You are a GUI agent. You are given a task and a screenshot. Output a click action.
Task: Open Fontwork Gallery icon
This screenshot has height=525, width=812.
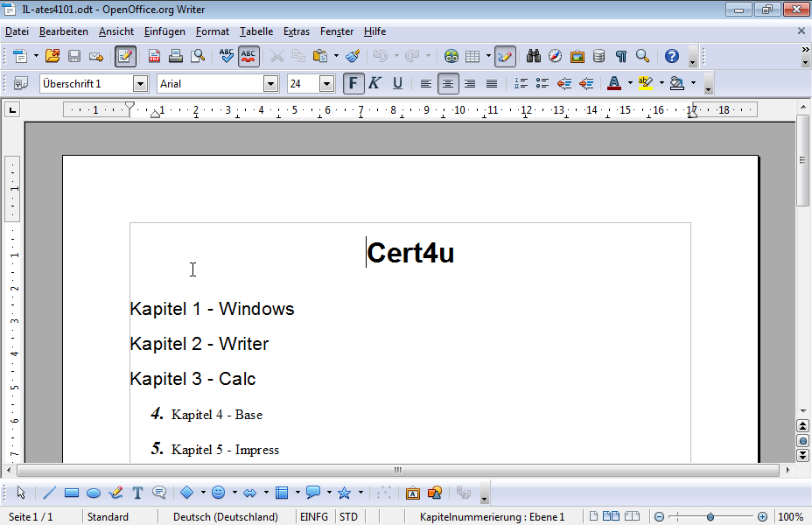(412, 493)
